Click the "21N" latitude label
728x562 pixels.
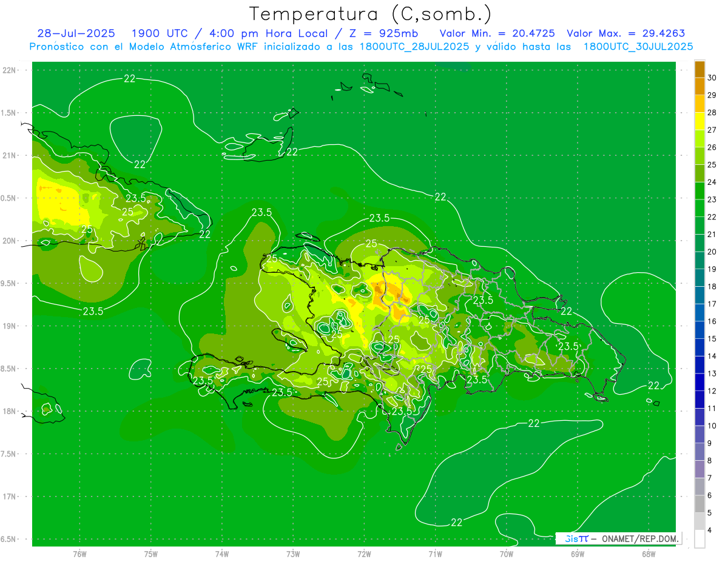point(8,156)
